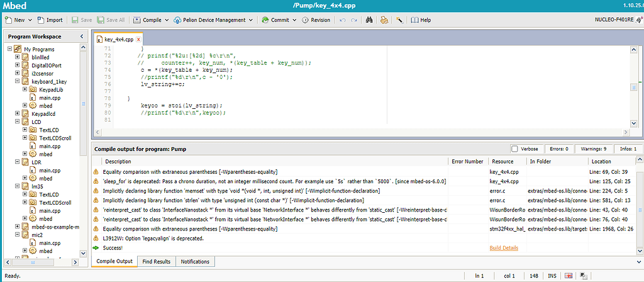Toggle the Warnings: 9 filter
Image resolution: width=644 pixels, height=282 pixels.
click(592, 149)
